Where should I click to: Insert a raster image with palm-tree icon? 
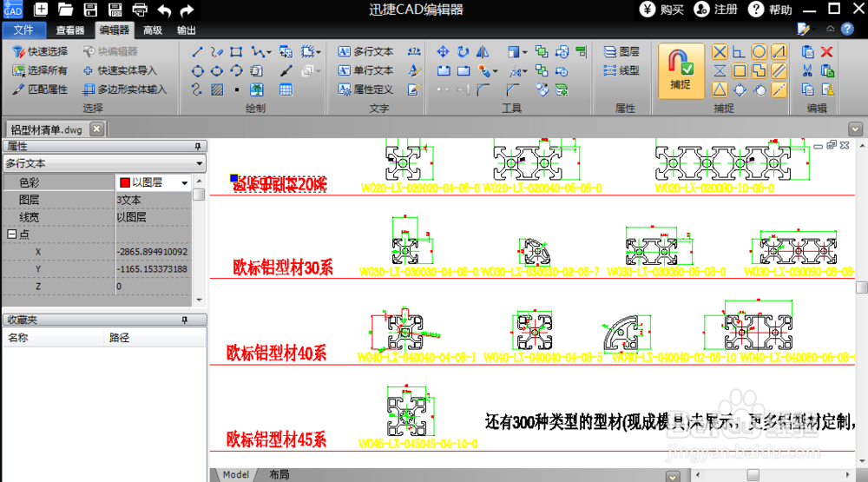256,89
